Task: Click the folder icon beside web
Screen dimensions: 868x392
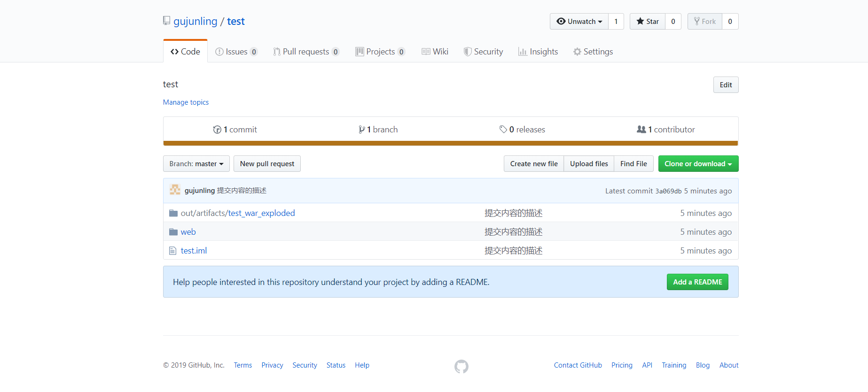Action: coord(173,232)
